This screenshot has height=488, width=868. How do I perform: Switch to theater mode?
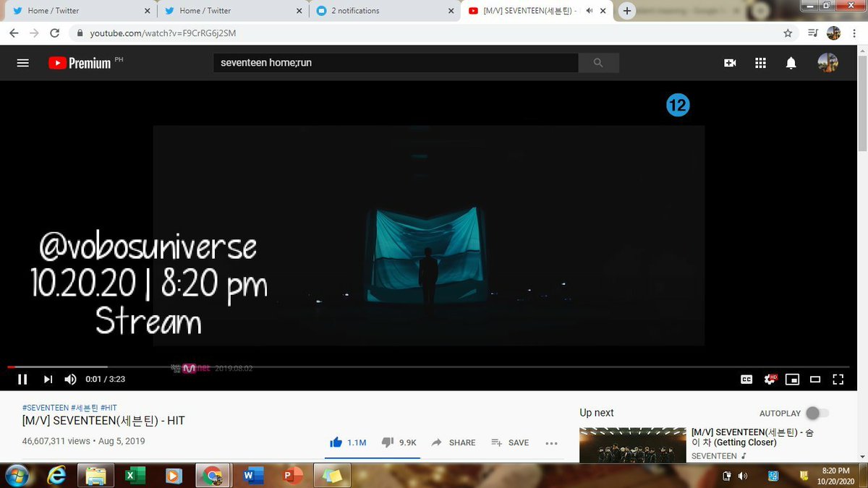click(x=815, y=379)
